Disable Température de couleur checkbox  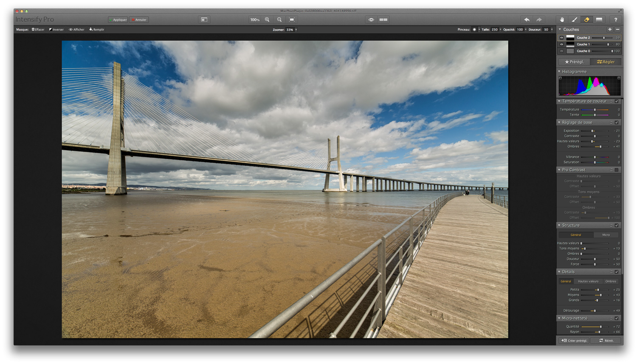[x=617, y=102]
